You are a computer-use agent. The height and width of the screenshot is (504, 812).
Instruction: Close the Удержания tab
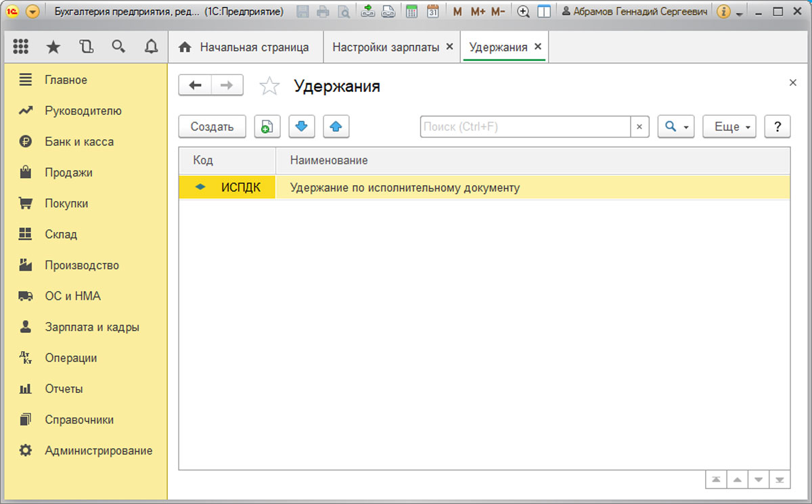coord(538,47)
